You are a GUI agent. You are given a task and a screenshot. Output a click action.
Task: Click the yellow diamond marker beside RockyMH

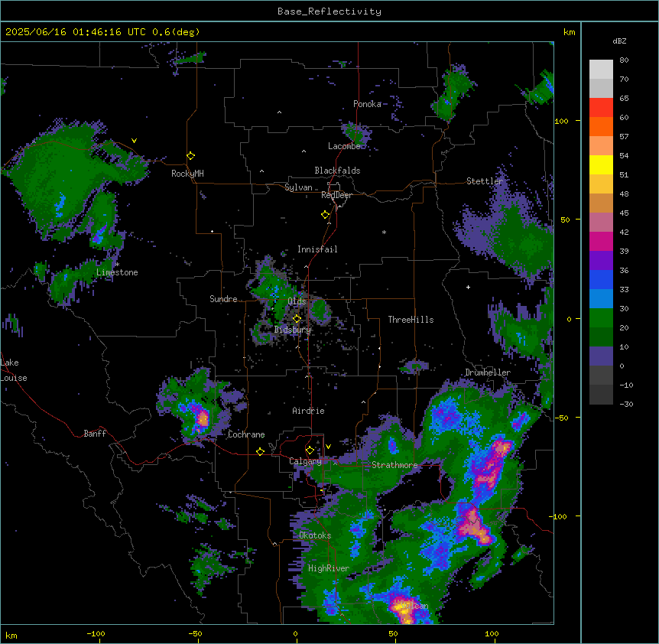190,156
